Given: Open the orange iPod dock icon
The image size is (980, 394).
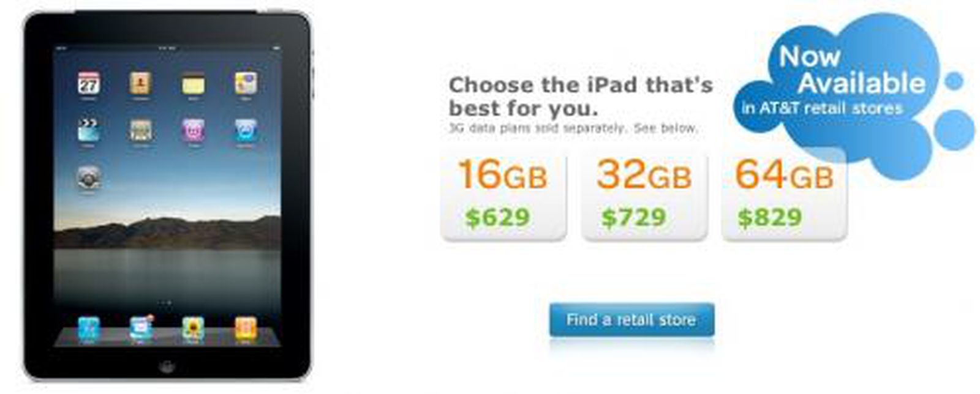Looking at the screenshot, I should coord(246,329).
